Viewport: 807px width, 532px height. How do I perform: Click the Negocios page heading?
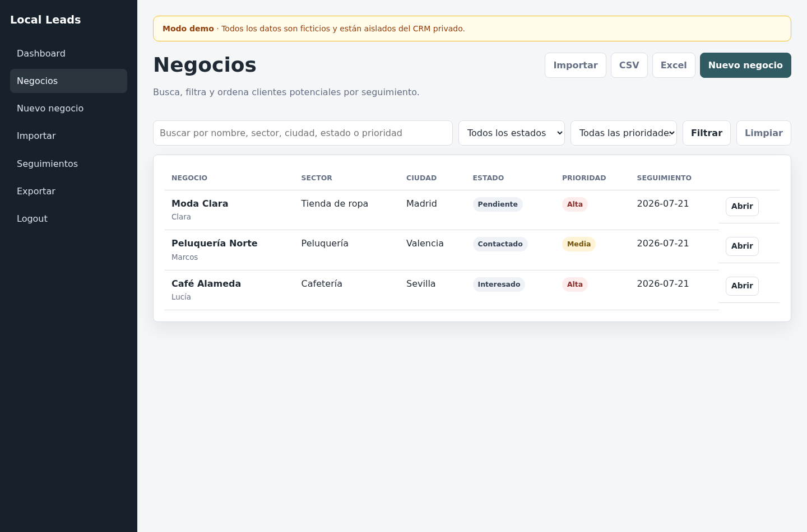point(205,65)
